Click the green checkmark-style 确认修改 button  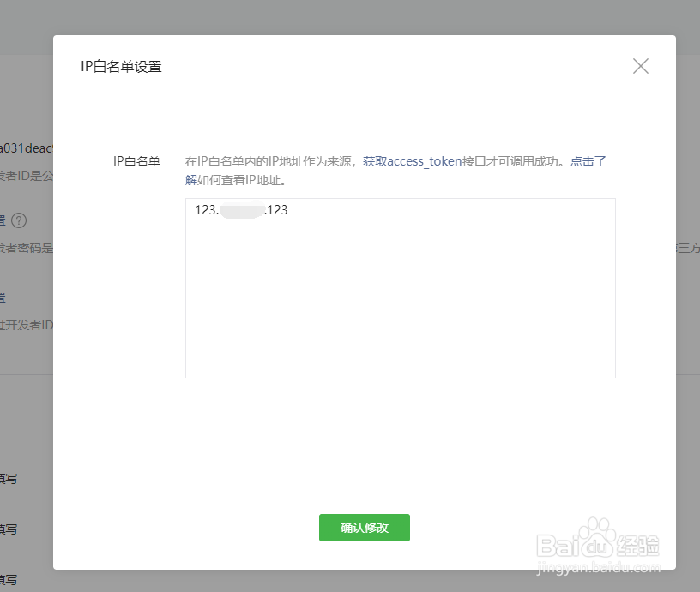click(x=364, y=528)
